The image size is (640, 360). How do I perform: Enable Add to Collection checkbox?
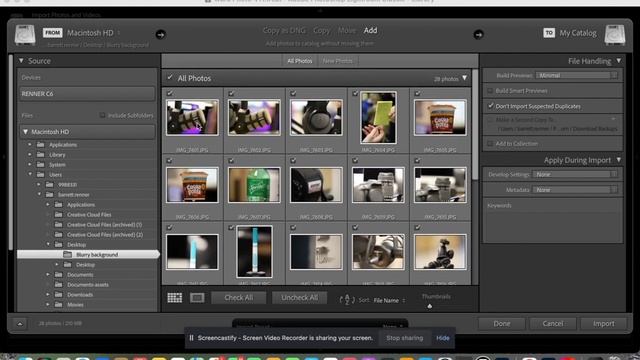pos(490,144)
